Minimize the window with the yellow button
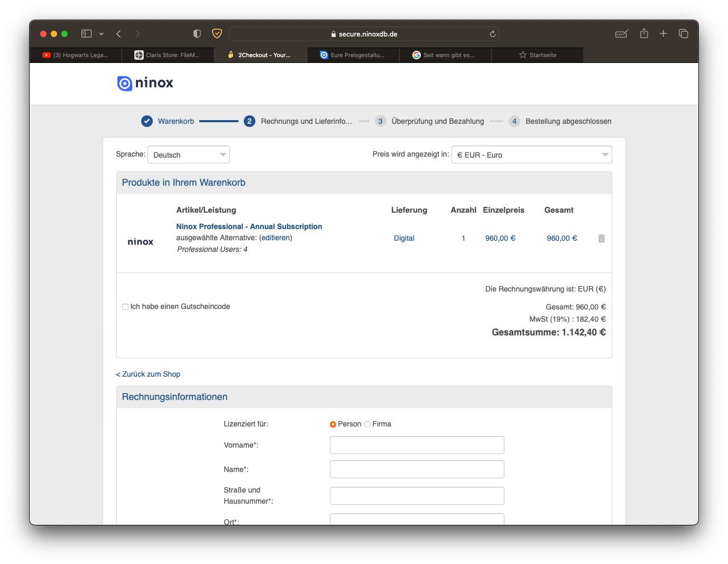This screenshot has width=728, height=564. 54,34
